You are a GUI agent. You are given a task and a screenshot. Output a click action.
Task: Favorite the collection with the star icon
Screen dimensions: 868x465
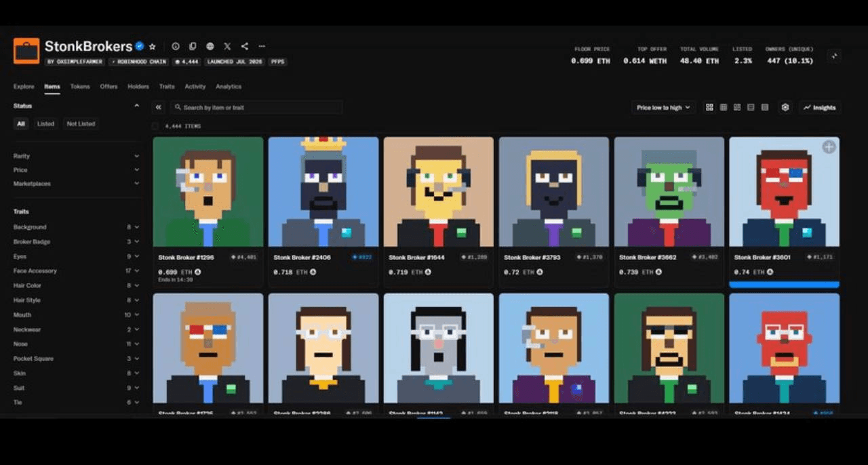click(153, 47)
